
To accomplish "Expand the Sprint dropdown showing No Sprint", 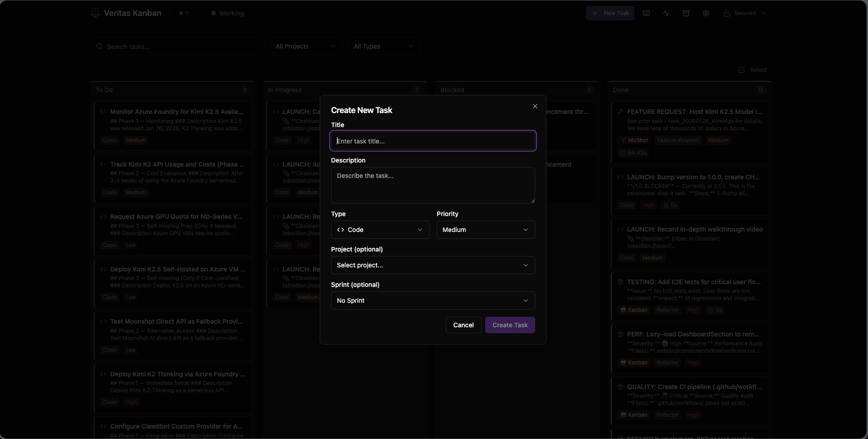I will (x=433, y=301).
